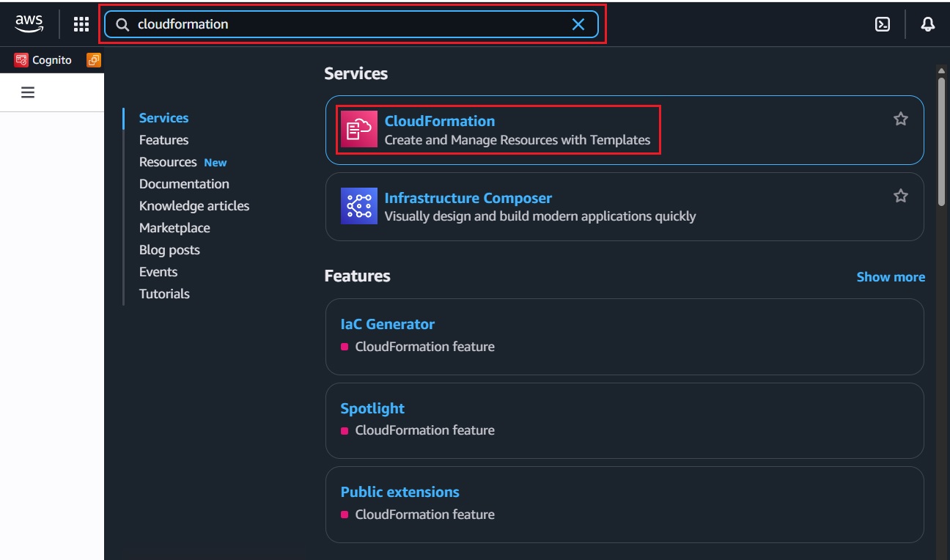Click inside the cloudformation search field

coord(345,24)
